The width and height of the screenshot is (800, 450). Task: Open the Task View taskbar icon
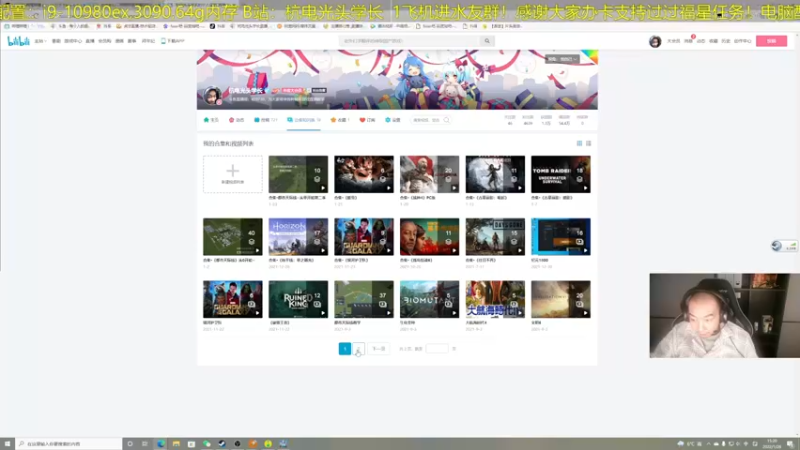145,444
